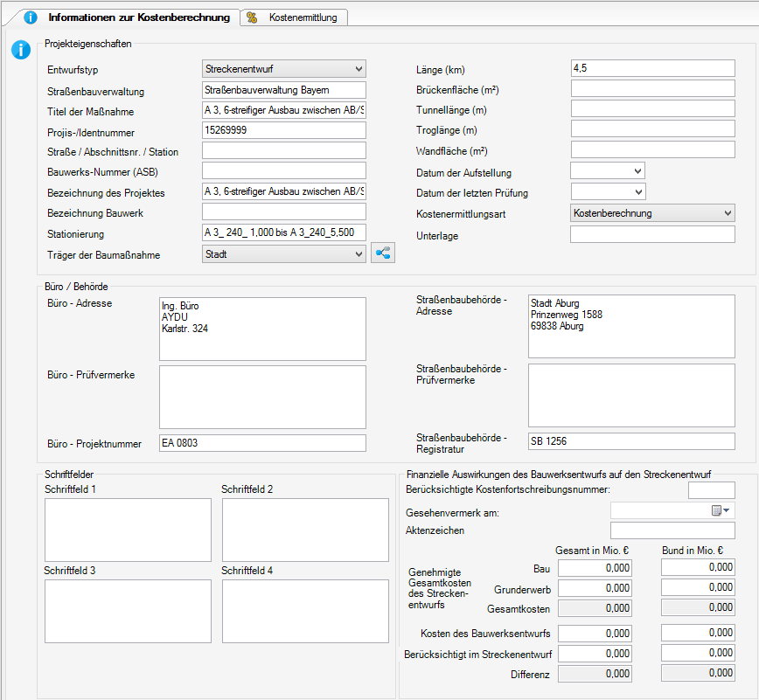Screen dimensions: 759x700
Task: Click the Schriftfeld 1 text box
Action: click(x=128, y=530)
